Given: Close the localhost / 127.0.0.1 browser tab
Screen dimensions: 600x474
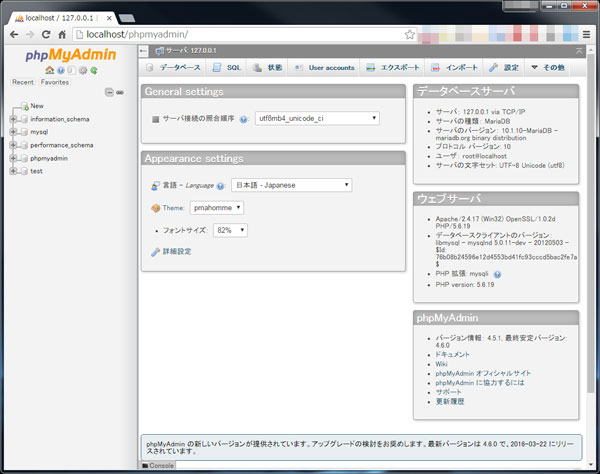Looking at the screenshot, I should click(109, 18).
